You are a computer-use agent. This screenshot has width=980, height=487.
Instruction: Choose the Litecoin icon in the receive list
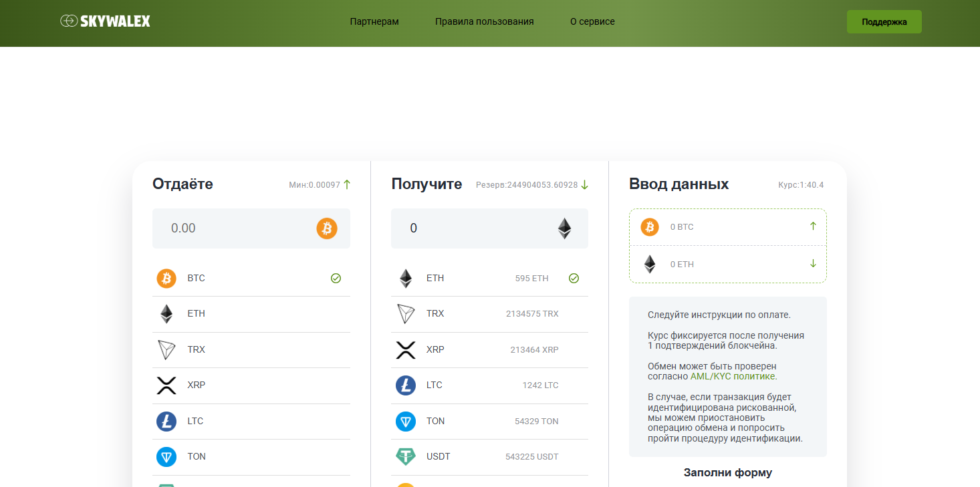(406, 385)
